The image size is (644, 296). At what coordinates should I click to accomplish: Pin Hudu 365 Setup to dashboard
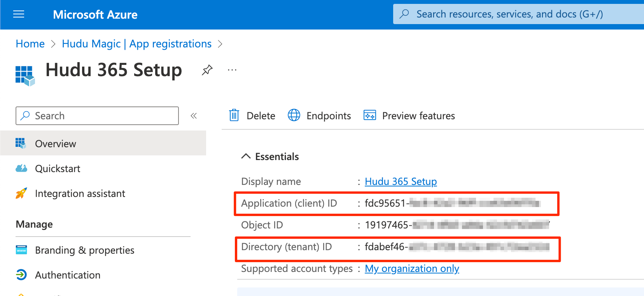tap(207, 70)
